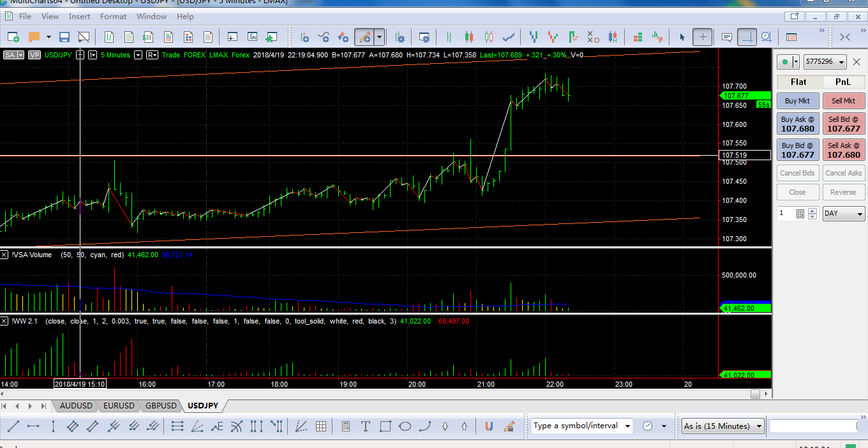868x448 pixels.
Task: Select the Trend Line drawing tool
Action: (13, 426)
